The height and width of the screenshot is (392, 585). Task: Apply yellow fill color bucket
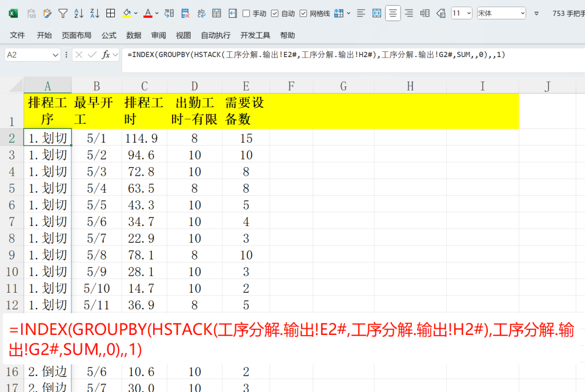tap(127, 14)
